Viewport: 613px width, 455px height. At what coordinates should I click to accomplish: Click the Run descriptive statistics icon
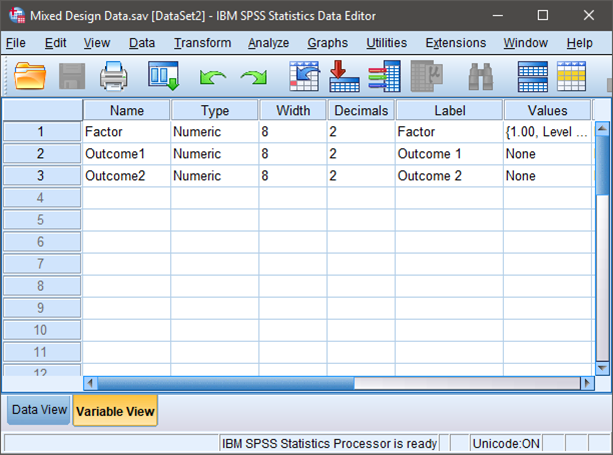coord(427,76)
